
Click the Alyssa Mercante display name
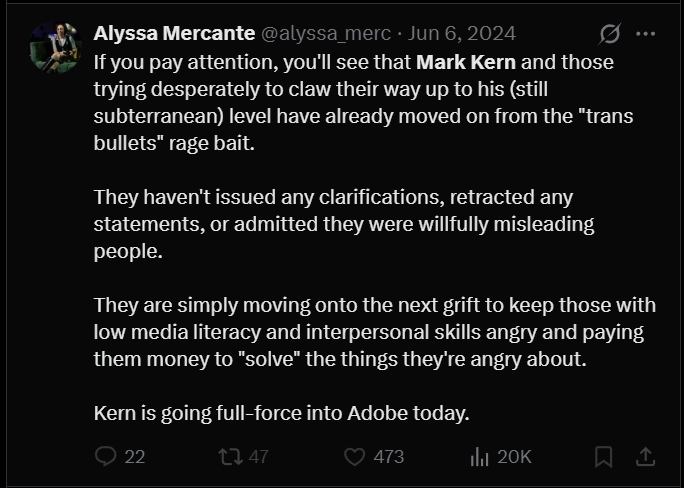(x=174, y=34)
